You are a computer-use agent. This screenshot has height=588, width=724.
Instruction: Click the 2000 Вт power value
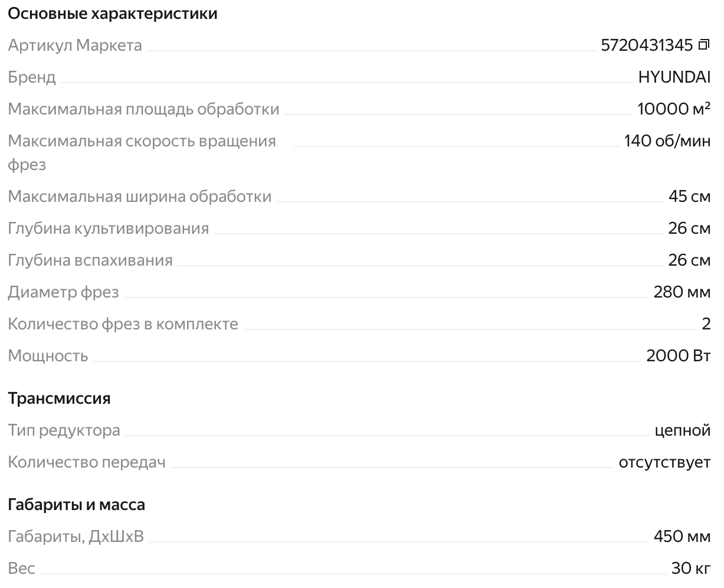pyautogui.click(x=679, y=355)
